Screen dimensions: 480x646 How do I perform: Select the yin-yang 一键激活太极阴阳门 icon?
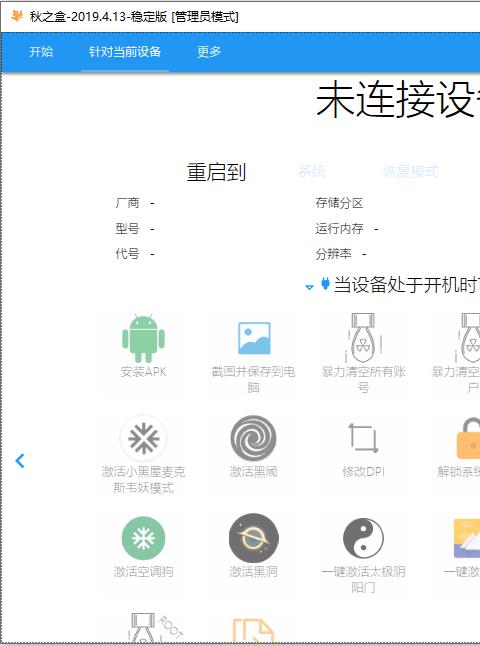(363, 538)
